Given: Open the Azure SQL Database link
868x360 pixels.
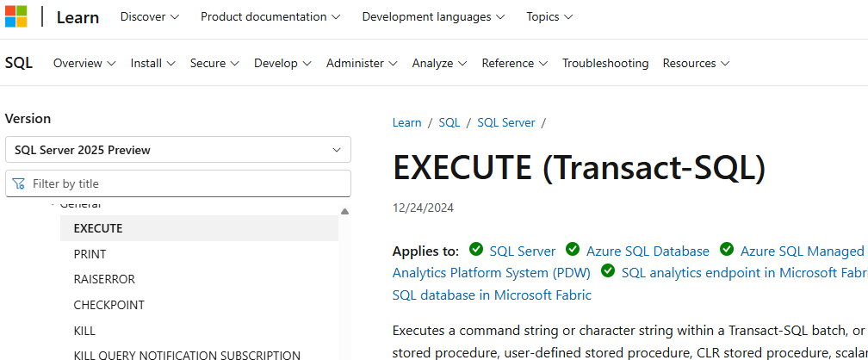Looking at the screenshot, I should 648,251.
